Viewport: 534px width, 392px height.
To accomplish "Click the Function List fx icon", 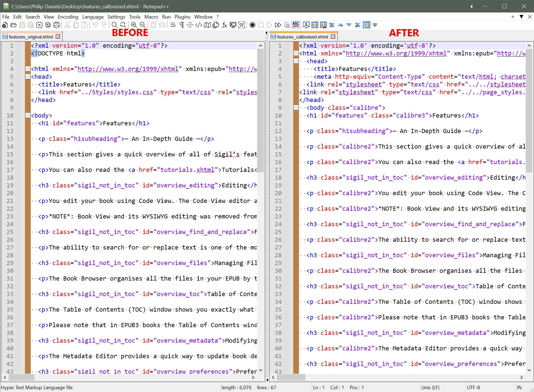I will click(x=224, y=25).
